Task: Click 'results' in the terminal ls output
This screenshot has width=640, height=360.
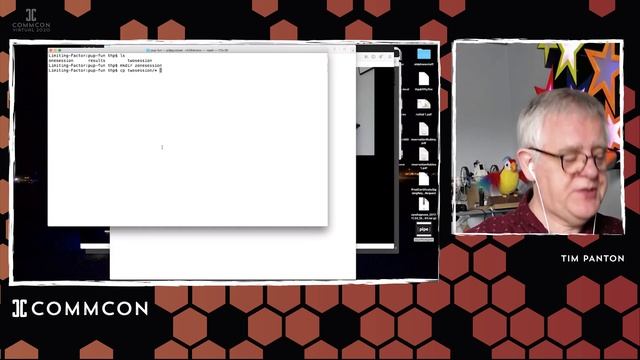Action: [97, 60]
